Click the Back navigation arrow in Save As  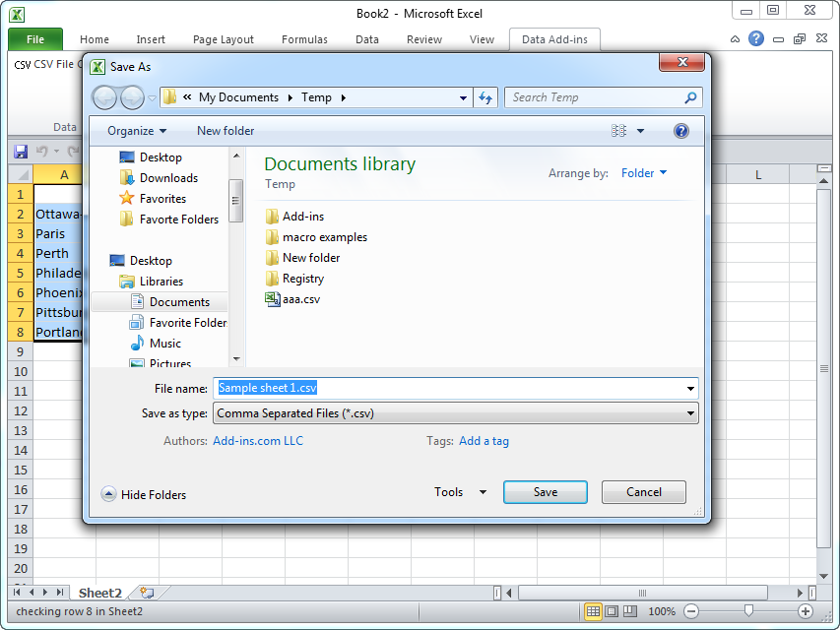(105, 98)
